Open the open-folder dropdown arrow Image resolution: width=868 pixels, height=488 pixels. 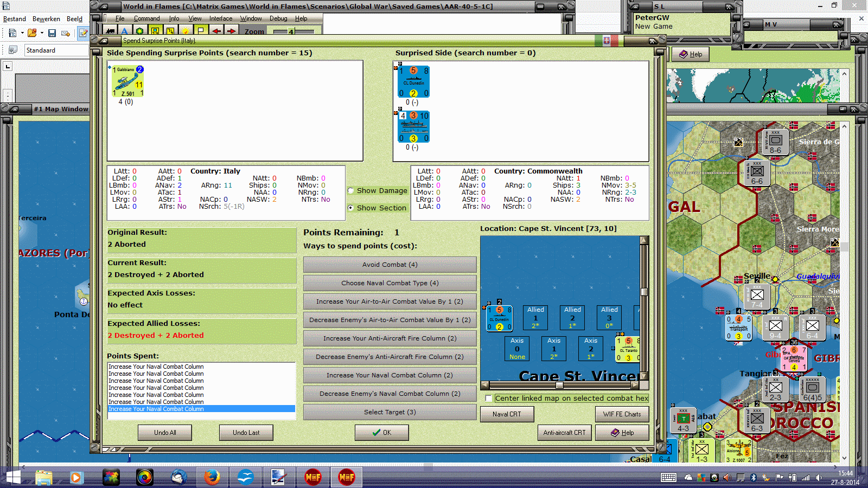[42, 33]
